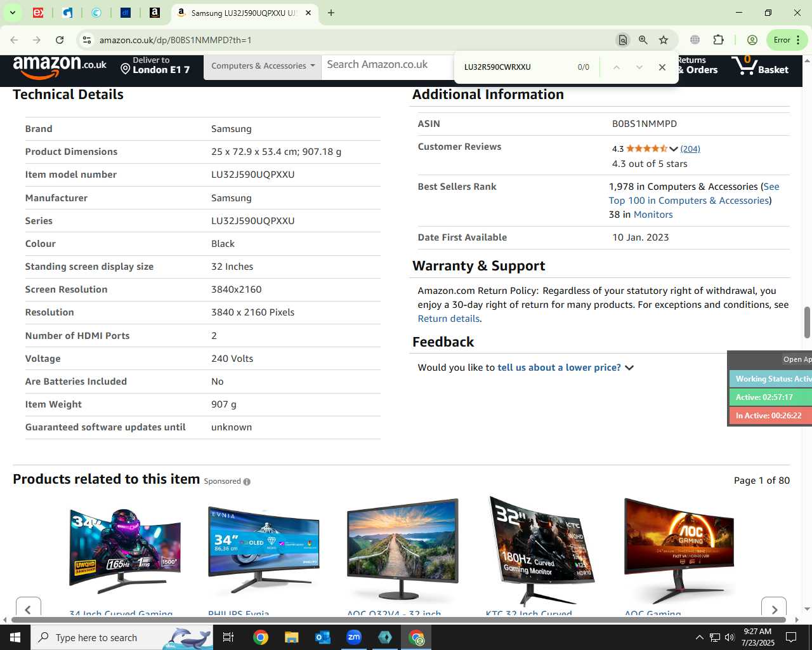Click Open App in tracker widget

[x=797, y=359]
